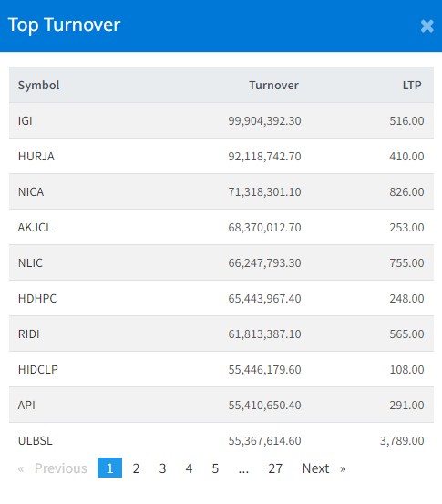
Task: Select the IGI symbol row
Action: click(x=221, y=121)
